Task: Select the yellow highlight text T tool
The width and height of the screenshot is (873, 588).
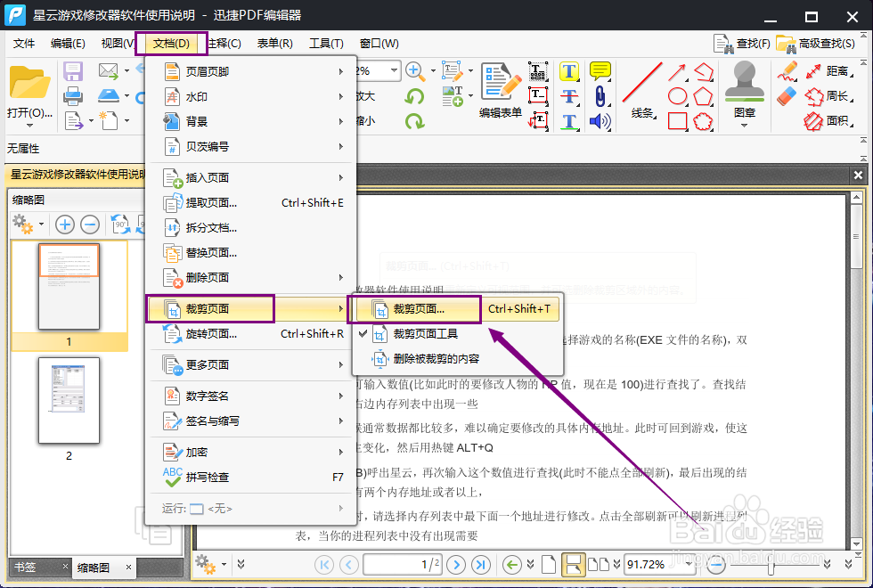Action: 569,71
